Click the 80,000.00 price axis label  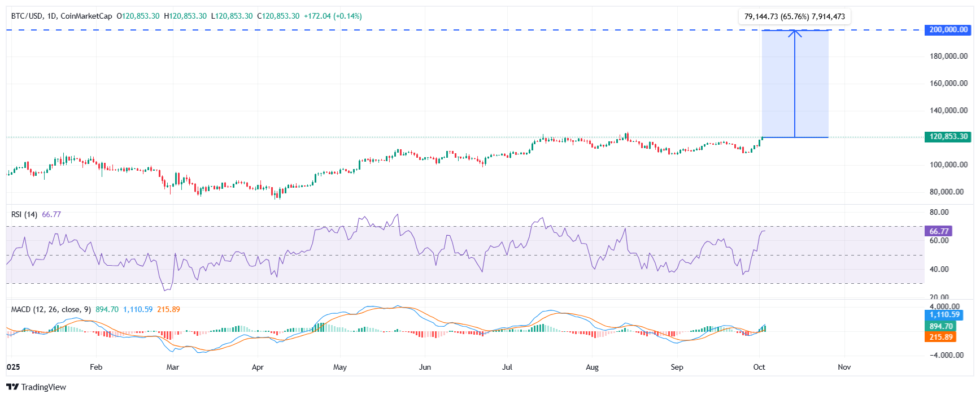coord(946,192)
